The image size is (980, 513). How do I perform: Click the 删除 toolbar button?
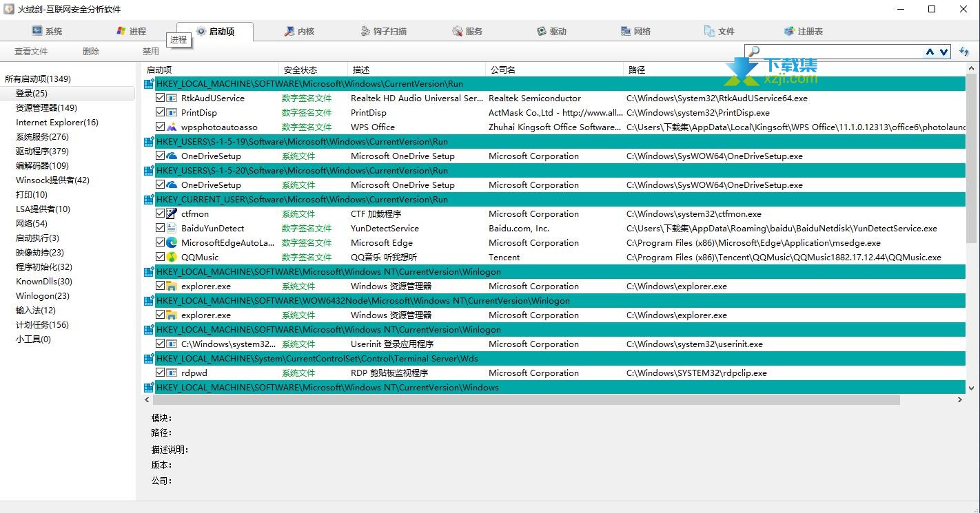coord(90,51)
